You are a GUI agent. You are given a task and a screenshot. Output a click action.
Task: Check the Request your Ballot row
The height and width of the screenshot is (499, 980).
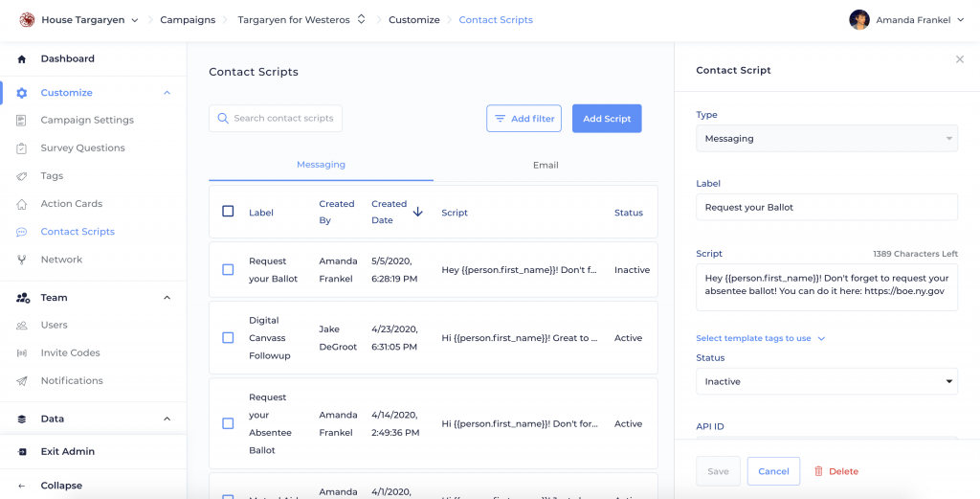point(228,269)
